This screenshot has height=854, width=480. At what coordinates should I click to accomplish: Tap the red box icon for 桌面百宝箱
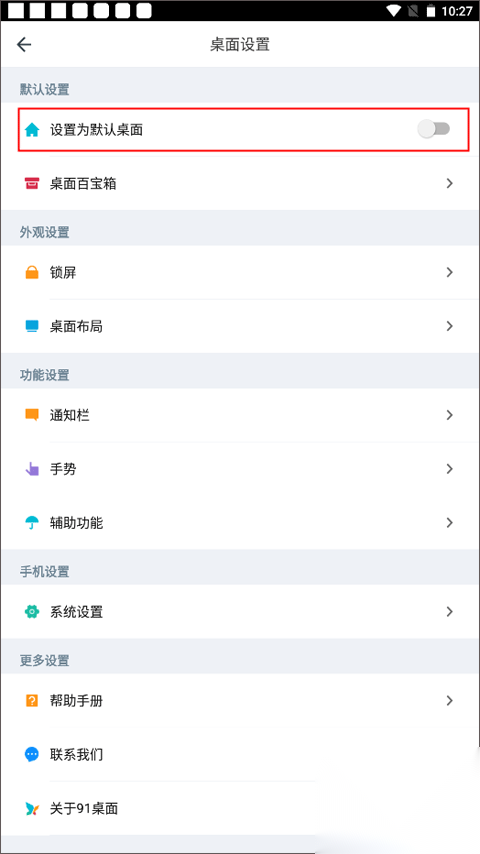[x=32, y=184]
